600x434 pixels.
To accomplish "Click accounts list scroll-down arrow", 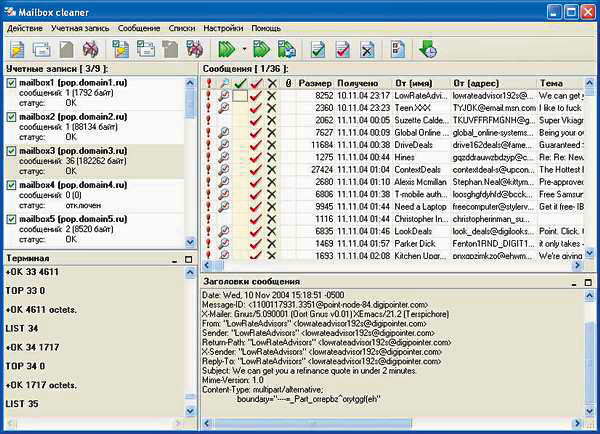I will pos(190,242).
